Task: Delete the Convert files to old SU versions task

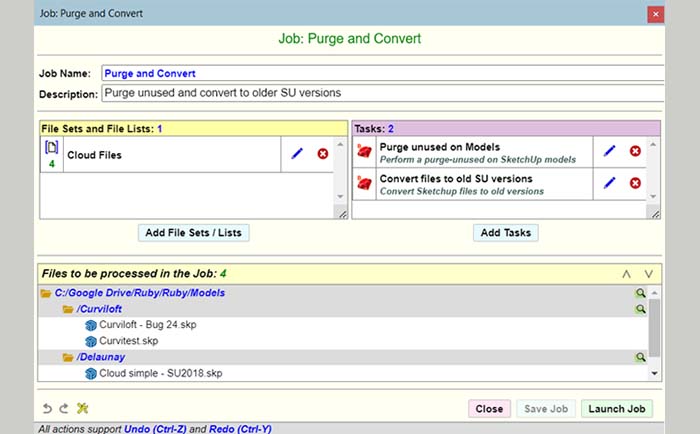Action: [635, 183]
